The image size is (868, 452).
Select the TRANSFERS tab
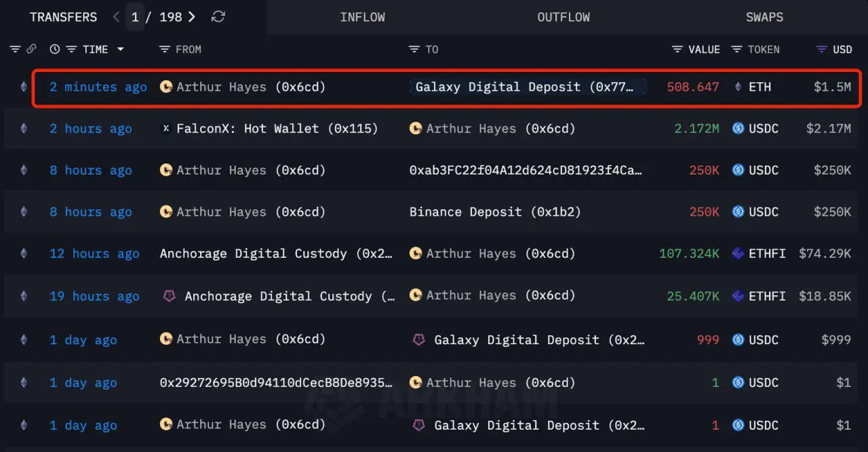(x=63, y=17)
